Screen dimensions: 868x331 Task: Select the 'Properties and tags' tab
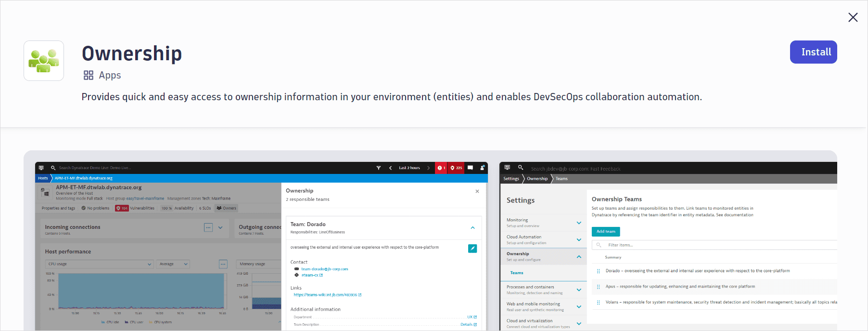point(58,208)
